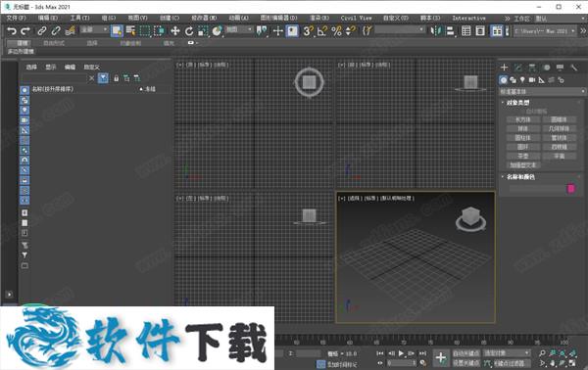Screen dimensions: 588x370
Task: Toggle the Angle Snap button
Action: pos(322,31)
